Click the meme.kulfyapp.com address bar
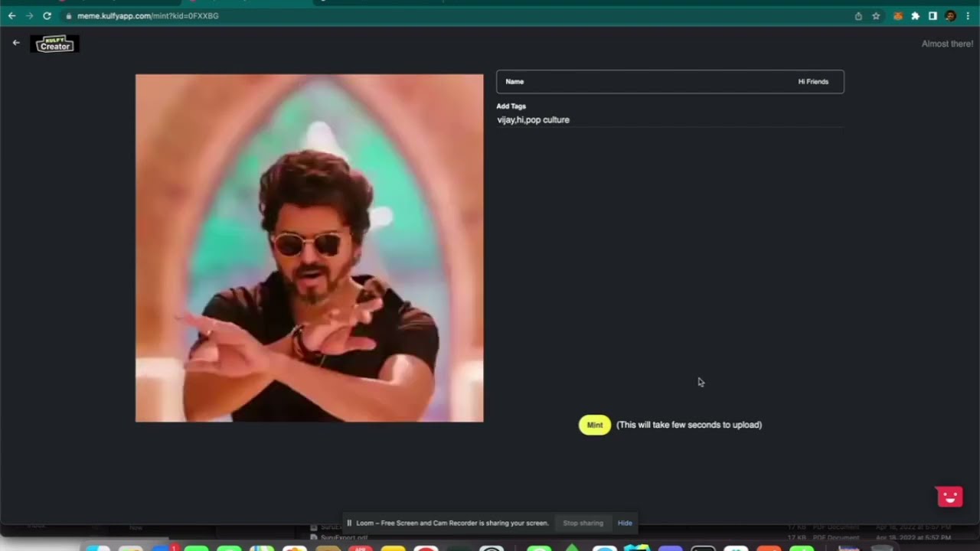 tap(459, 15)
